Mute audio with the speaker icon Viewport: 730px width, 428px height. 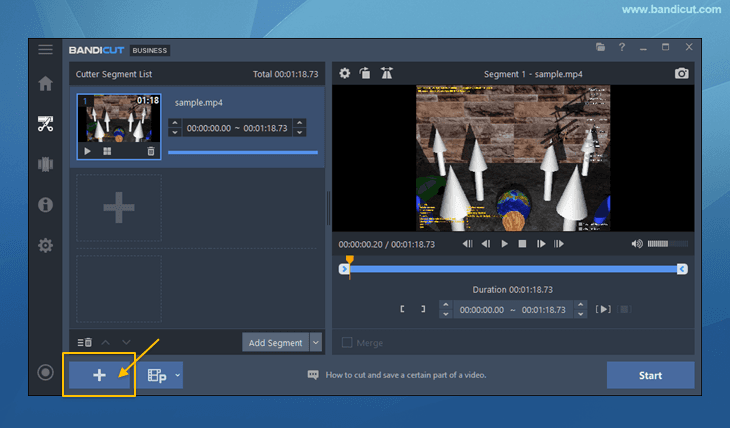pos(636,244)
